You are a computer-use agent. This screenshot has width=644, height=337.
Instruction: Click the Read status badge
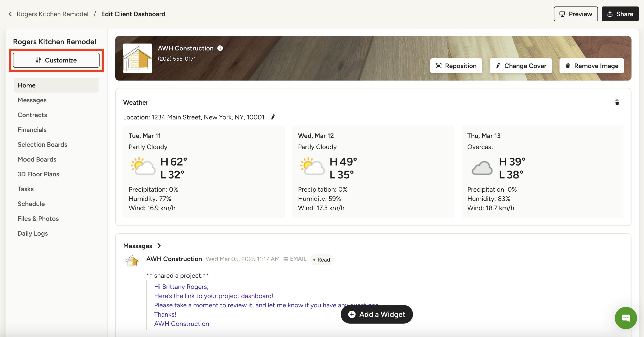(322, 260)
